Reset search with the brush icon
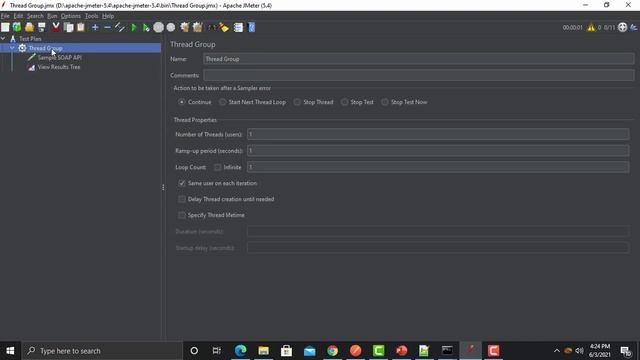The image size is (640, 360). coord(224,27)
